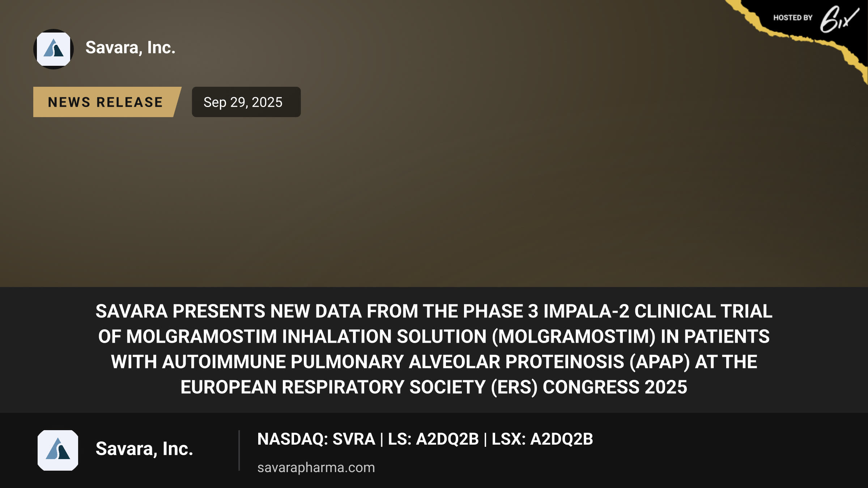
Task: Click the LSX: A2DQ2B ticker text
Action: tap(542, 439)
